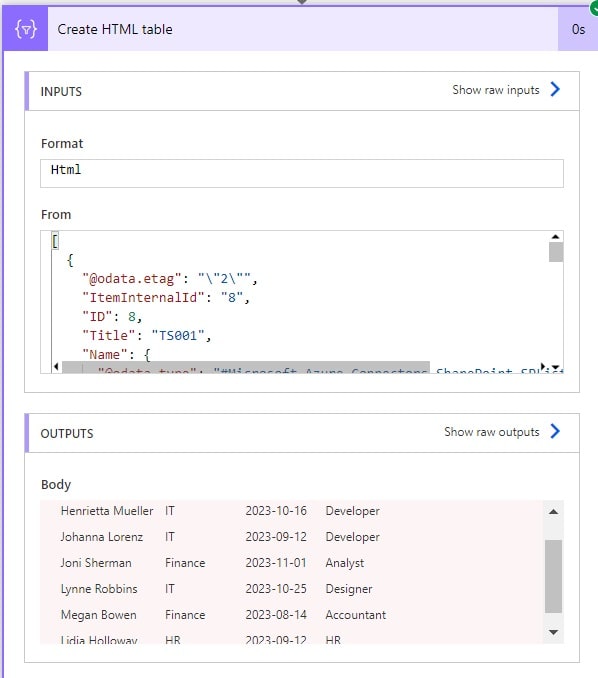Select Joni Sherman in Body output
The height and width of the screenshot is (678, 598).
(96, 563)
